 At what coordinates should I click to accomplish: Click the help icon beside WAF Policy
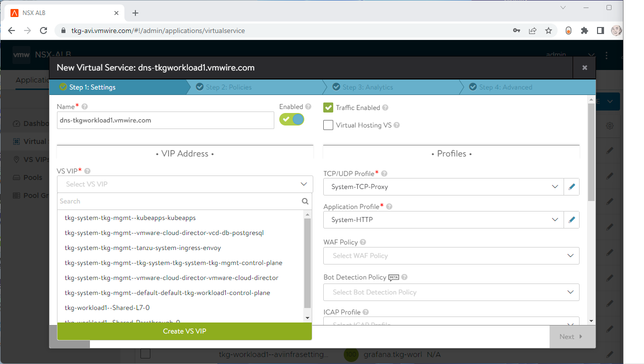(x=363, y=242)
